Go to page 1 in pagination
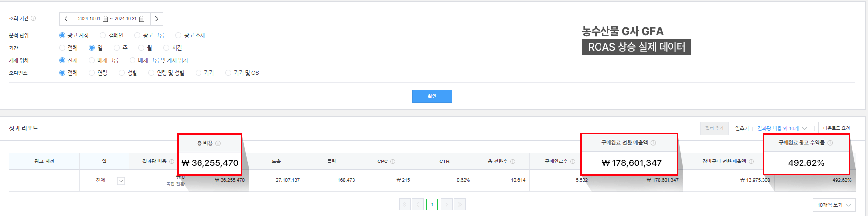Image resolution: width=868 pixels, height=216 pixels. [x=432, y=204]
